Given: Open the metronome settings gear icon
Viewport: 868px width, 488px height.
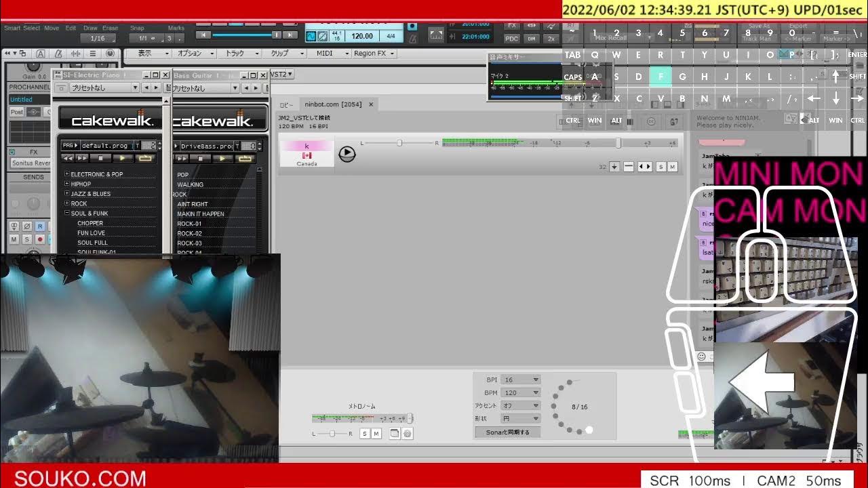Looking at the screenshot, I should click(407, 434).
